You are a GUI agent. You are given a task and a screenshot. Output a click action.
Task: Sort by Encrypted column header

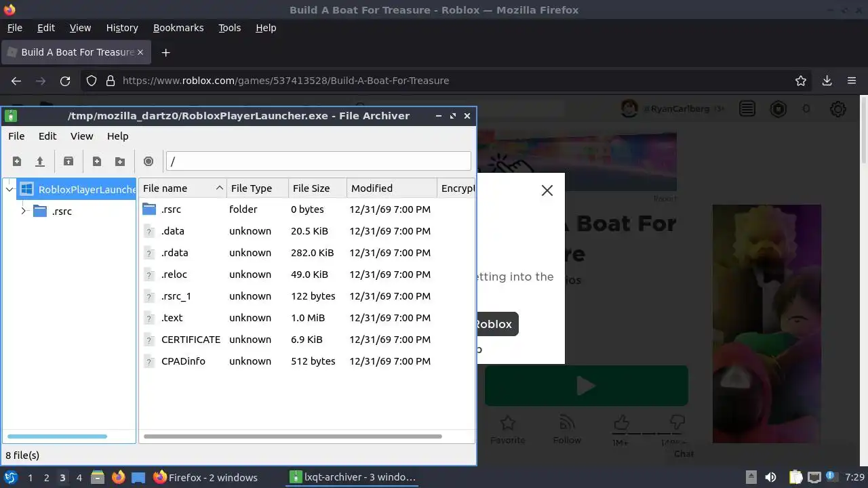[x=456, y=188]
